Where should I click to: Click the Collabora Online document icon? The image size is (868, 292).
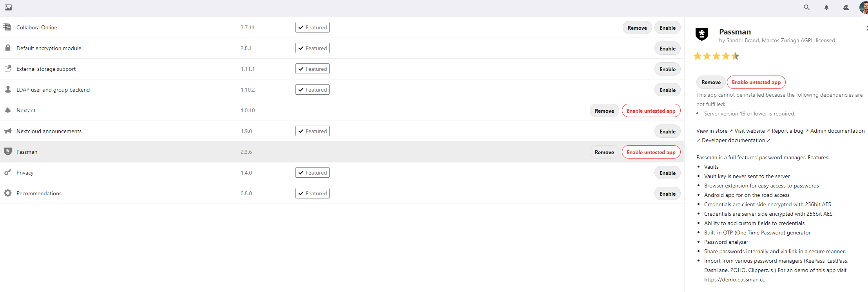7,27
